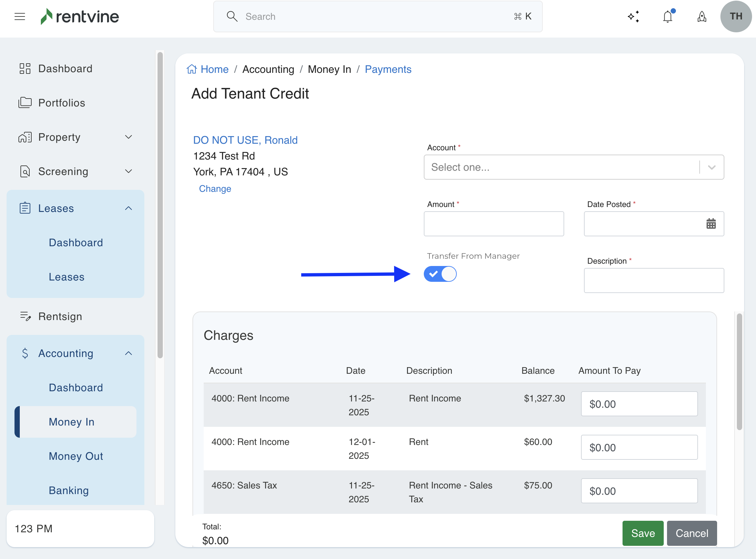Go to Banking in the sidebar
756x559 pixels.
coord(69,490)
